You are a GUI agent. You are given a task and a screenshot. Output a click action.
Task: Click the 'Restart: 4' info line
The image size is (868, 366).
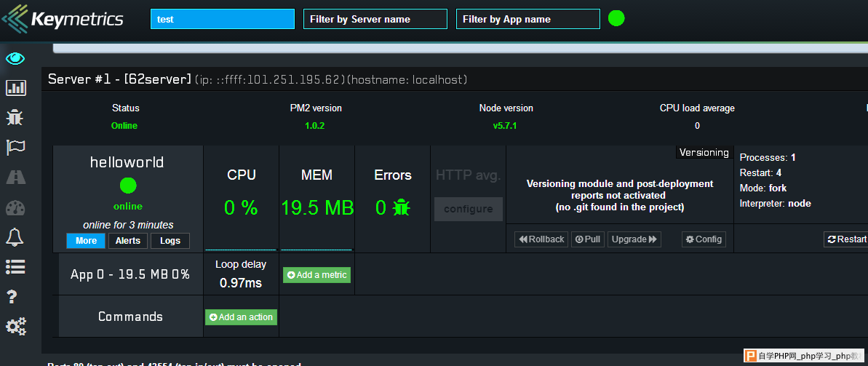pos(760,172)
